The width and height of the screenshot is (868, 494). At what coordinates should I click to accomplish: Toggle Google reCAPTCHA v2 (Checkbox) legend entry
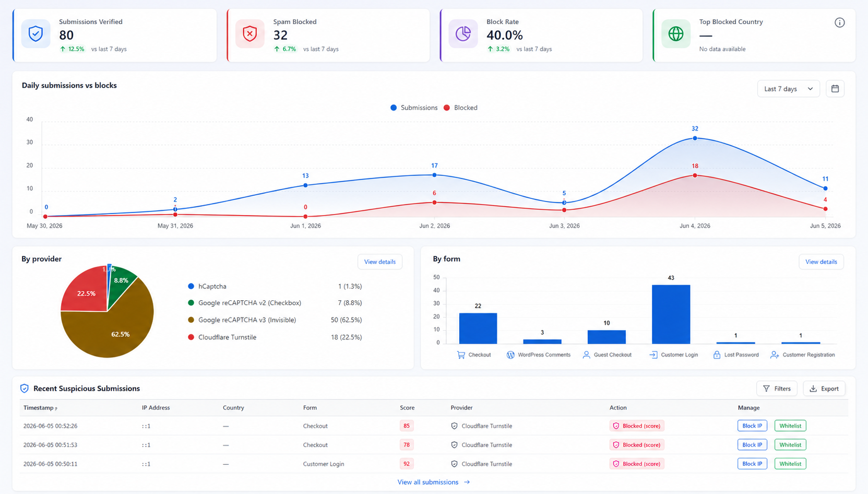[x=244, y=303]
